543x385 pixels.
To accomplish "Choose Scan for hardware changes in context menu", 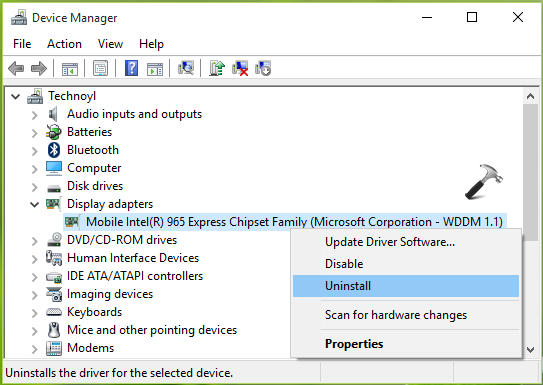I will (x=406, y=315).
